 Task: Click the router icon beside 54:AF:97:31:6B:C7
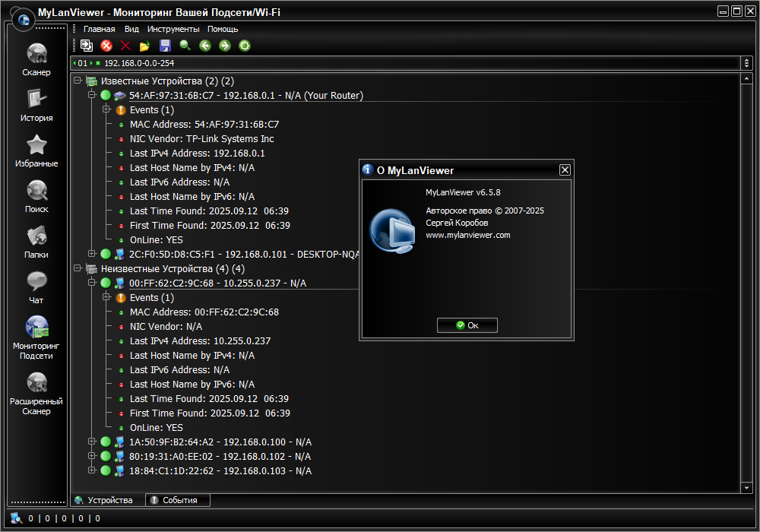(x=120, y=96)
